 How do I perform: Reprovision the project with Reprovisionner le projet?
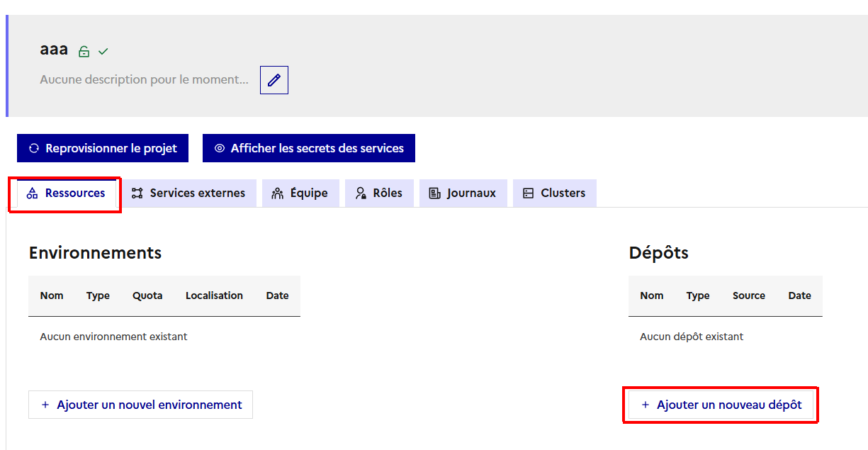tap(103, 148)
